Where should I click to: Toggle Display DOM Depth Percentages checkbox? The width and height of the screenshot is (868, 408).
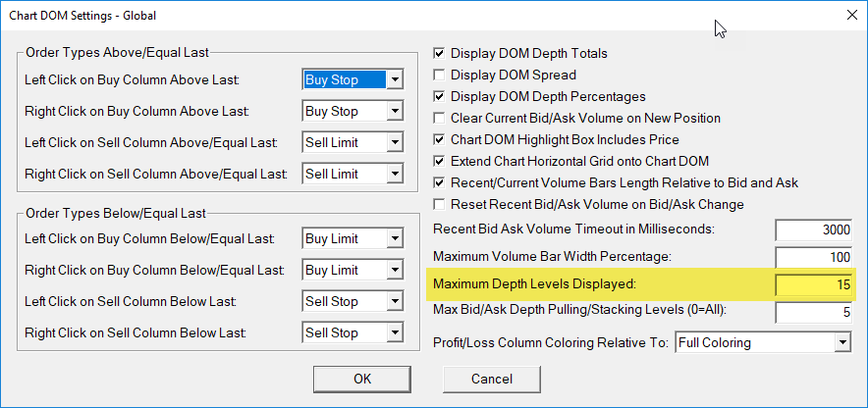pos(439,96)
